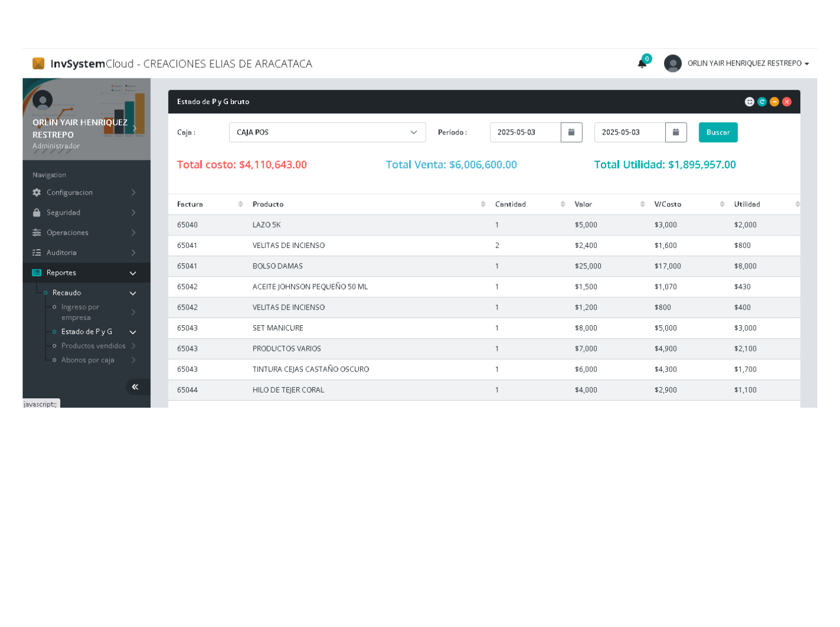
Task: Open Productos vendidos report link
Action: pyautogui.click(x=94, y=346)
